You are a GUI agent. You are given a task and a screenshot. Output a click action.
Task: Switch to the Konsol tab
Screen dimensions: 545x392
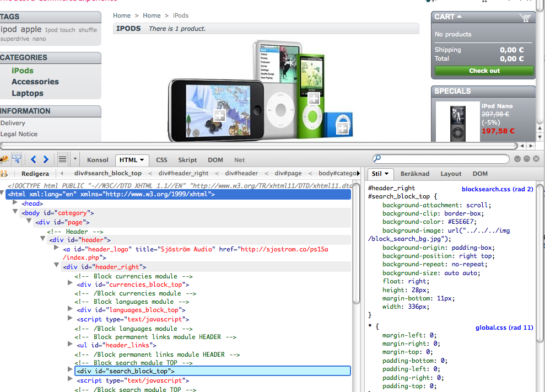(98, 160)
